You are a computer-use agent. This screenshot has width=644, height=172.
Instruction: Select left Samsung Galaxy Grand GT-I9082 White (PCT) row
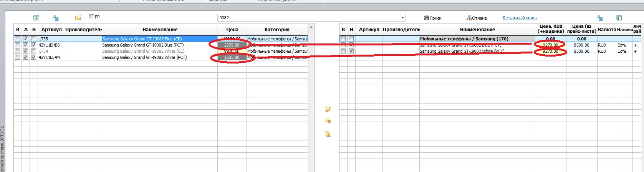pyautogui.click(x=160, y=57)
